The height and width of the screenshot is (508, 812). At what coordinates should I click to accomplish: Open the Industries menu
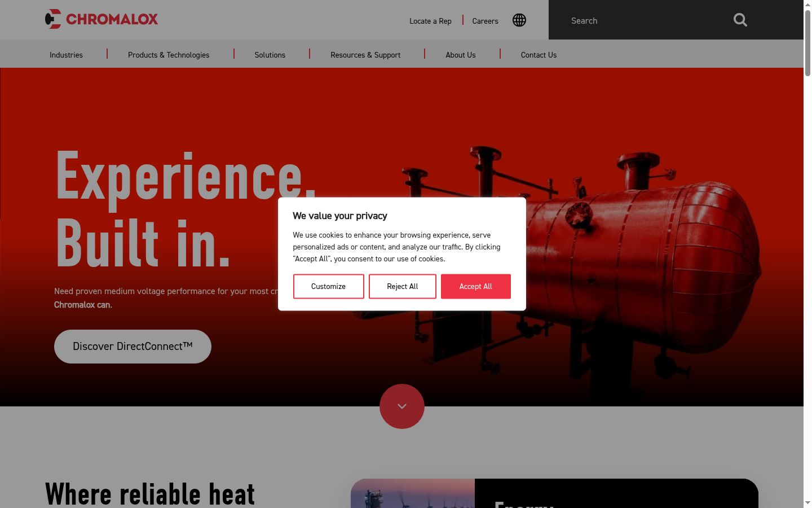66,55
